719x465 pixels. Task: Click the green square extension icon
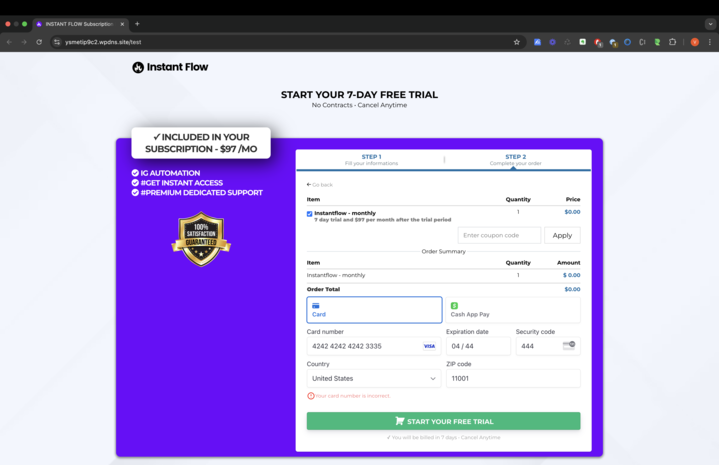click(x=582, y=42)
